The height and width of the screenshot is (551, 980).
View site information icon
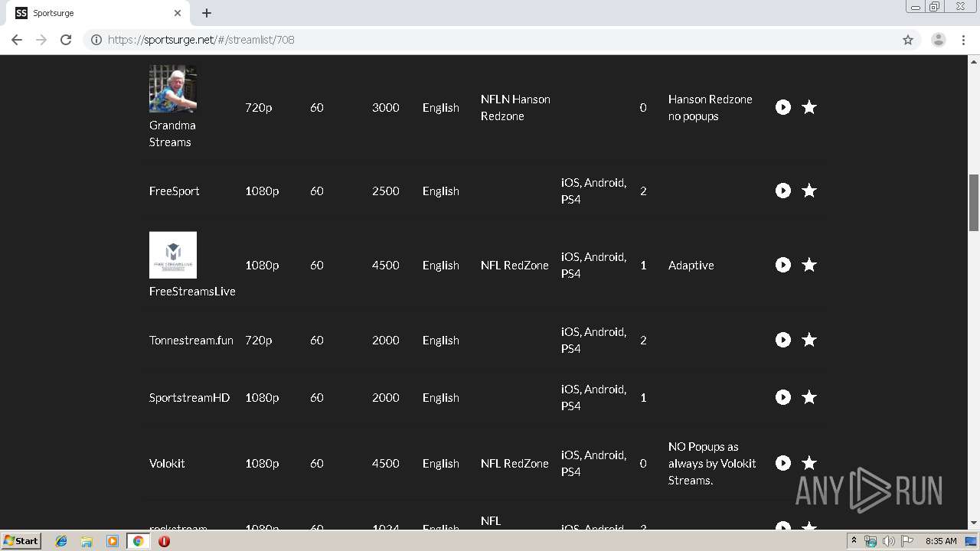point(96,40)
